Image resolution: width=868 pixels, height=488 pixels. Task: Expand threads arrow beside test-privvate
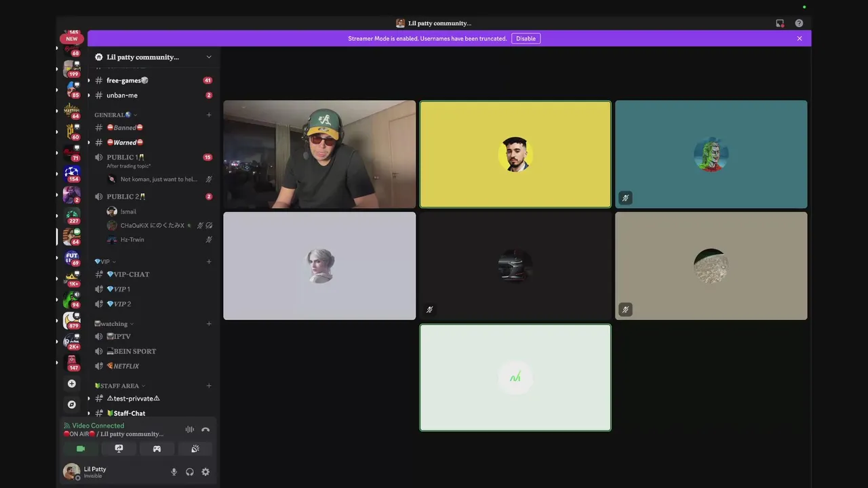(88, 399)
